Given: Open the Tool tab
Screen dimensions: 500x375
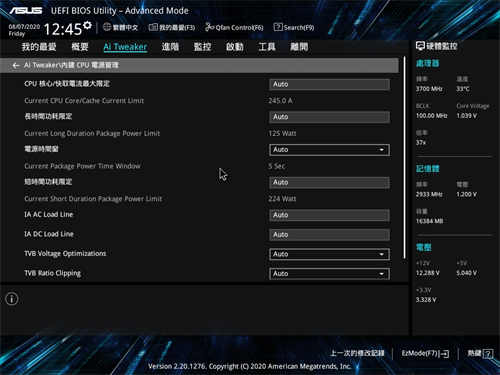Looking at the screenshot, I should [x=267, y=47].
